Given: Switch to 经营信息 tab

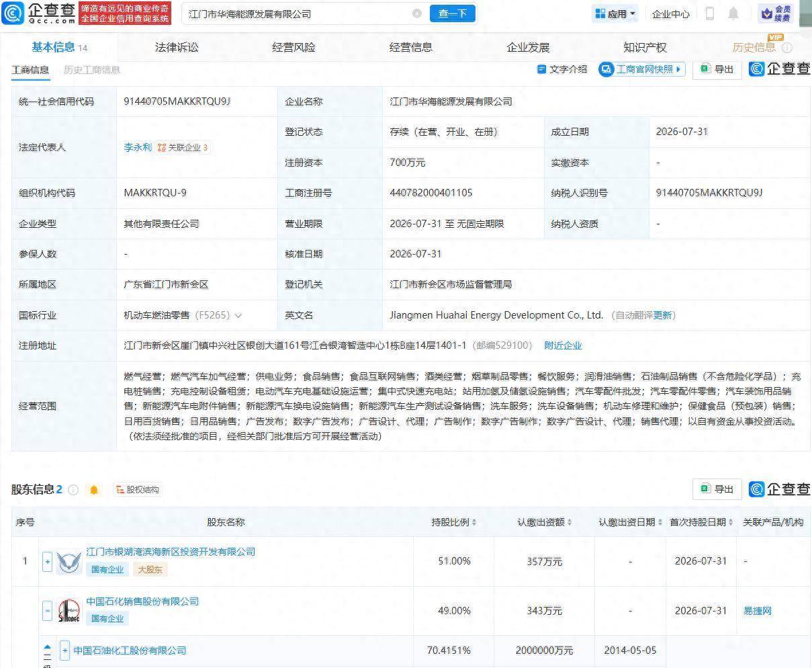Looking at the screenshot, I should [411, 48].
